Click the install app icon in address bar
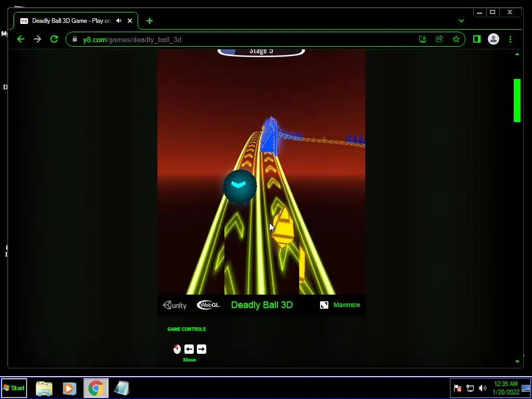Screen dimensions: 532x399 [423, 39]
